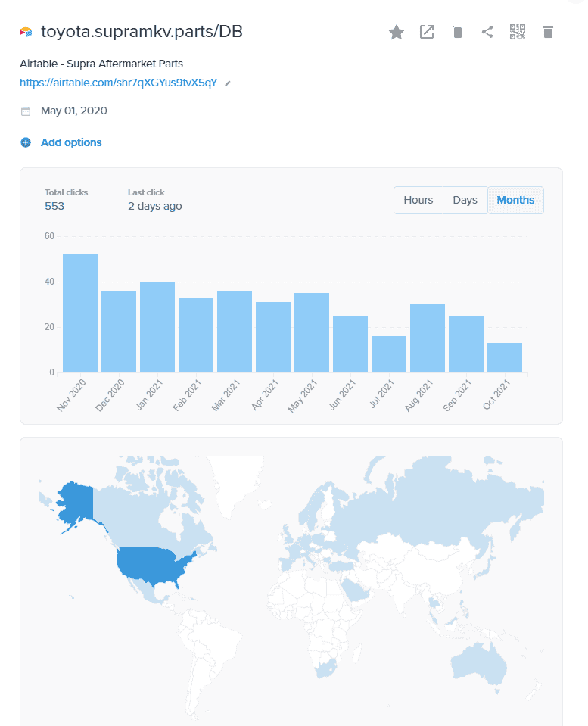Select the May 2021 bar
The width and height of the screenshot is (588, 726).
312,332
